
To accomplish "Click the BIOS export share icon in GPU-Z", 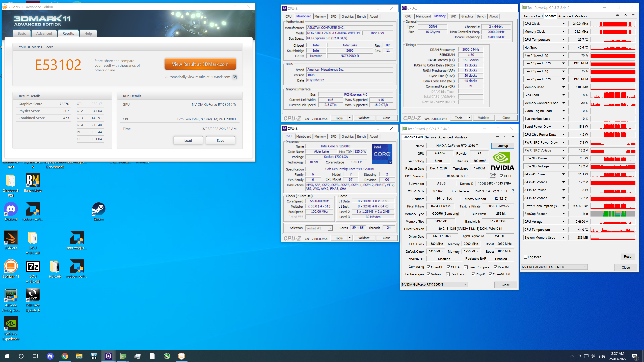I will pyautogui.click(x=493, y=176).
